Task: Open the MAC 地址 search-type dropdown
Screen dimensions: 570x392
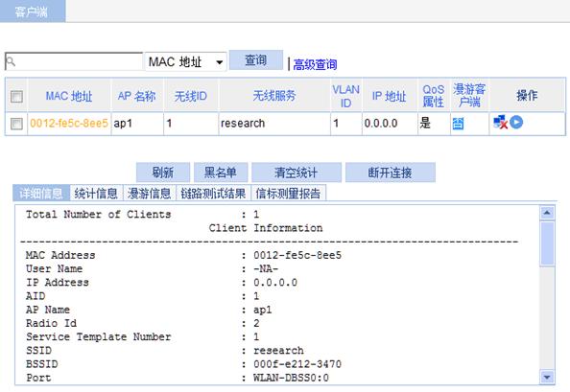Action: coord(186,61)
